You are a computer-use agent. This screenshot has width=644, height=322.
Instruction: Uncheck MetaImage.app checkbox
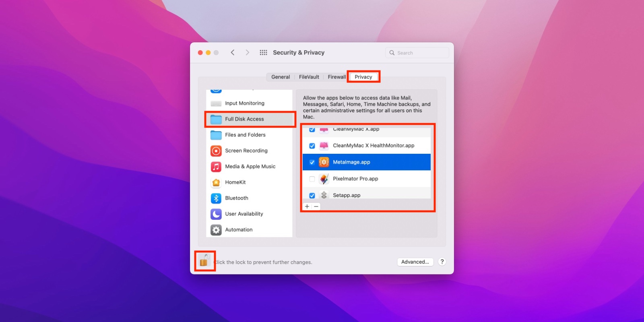coord(312,162)
